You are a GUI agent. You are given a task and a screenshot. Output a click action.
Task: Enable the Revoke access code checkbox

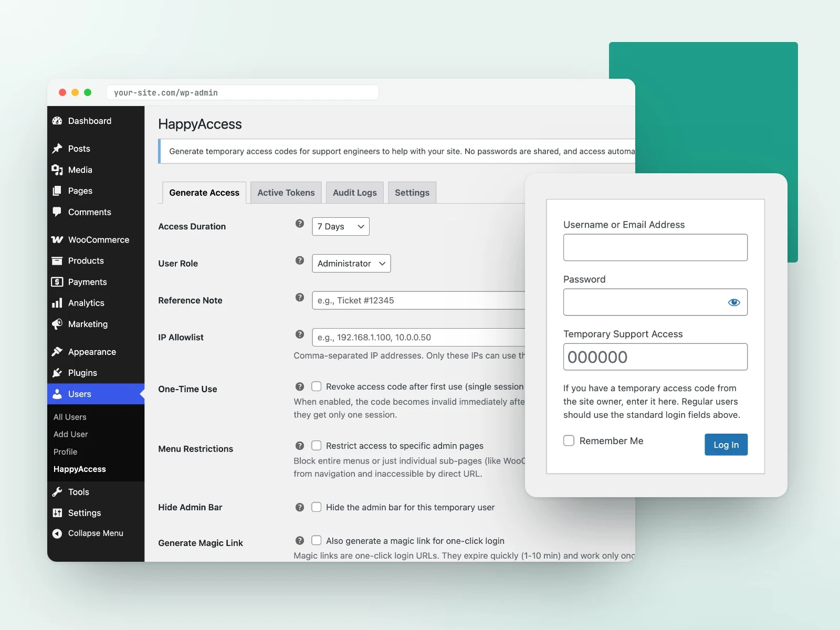(317, 386)
